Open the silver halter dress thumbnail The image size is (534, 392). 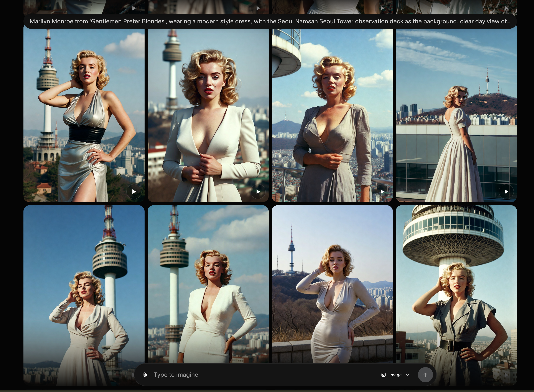pyautogui.click(x=84, y=115)
